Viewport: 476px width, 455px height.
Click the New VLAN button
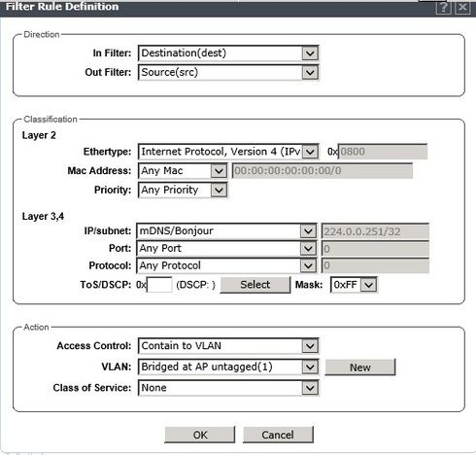coord(360,367)
